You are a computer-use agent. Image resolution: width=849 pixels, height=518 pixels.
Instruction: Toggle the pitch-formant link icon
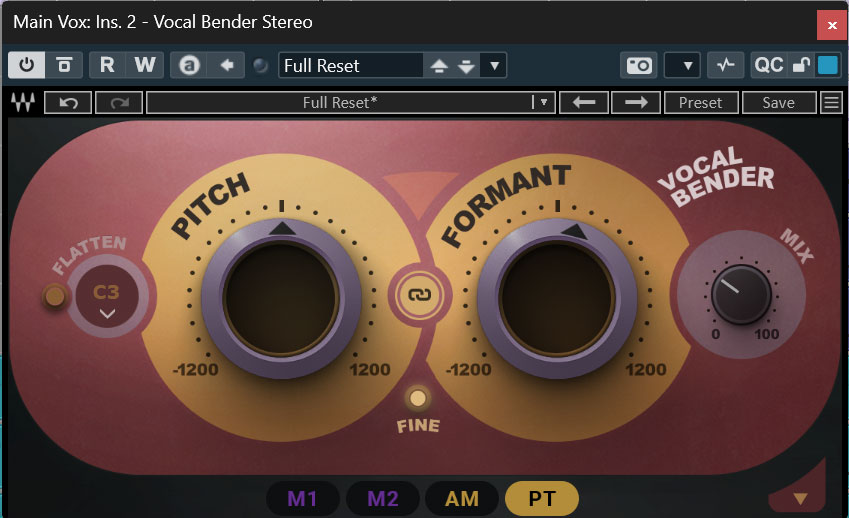[x=413, y=294]
